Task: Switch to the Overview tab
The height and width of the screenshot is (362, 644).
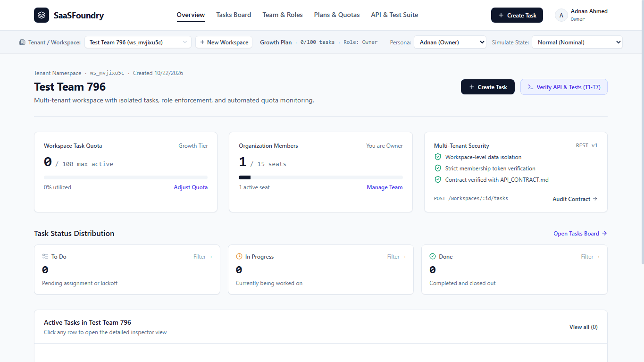Action: click(x=191, y=15)
